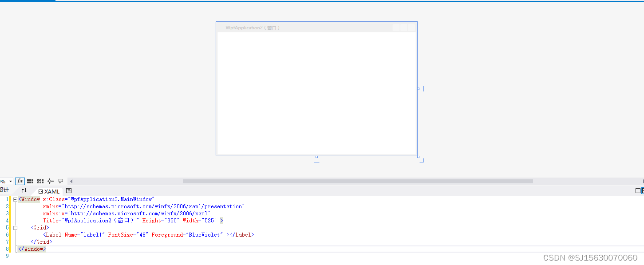The height and width of the screenshot is (265, 644).
Task: Toggle collapse on the Window element
Action: point(15,199)
